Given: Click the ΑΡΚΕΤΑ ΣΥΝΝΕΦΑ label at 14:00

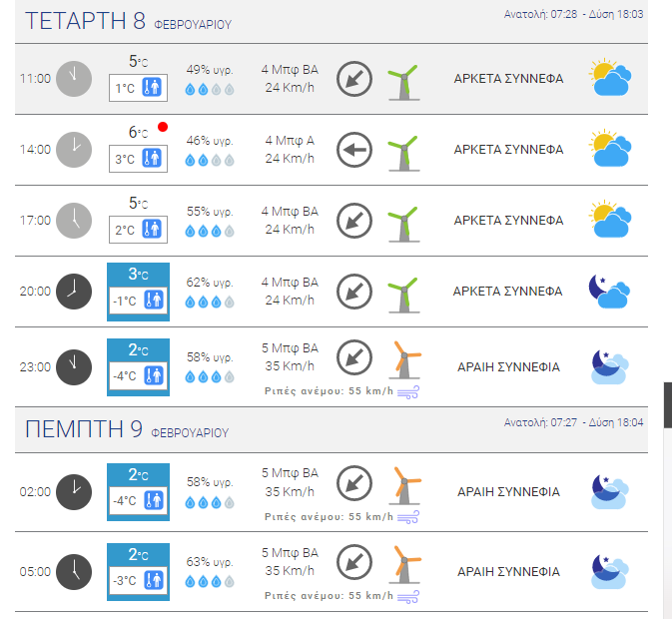Looking at the screenshot, I should [x=508, y=150].
